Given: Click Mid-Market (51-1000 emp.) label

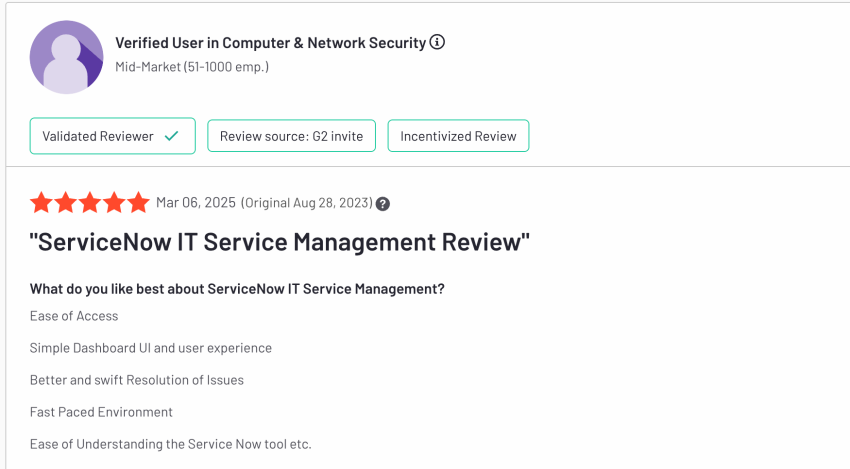Looking at the screenshot, I should [192, 67].
